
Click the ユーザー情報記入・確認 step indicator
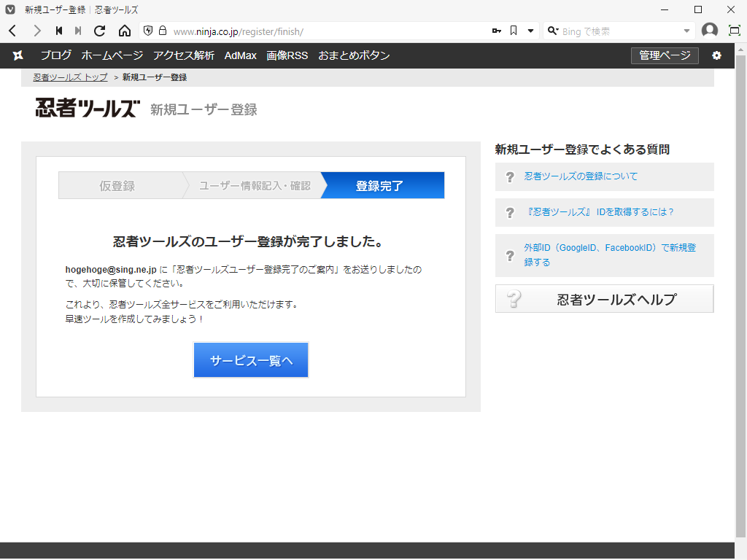click(x=255, y=186)
